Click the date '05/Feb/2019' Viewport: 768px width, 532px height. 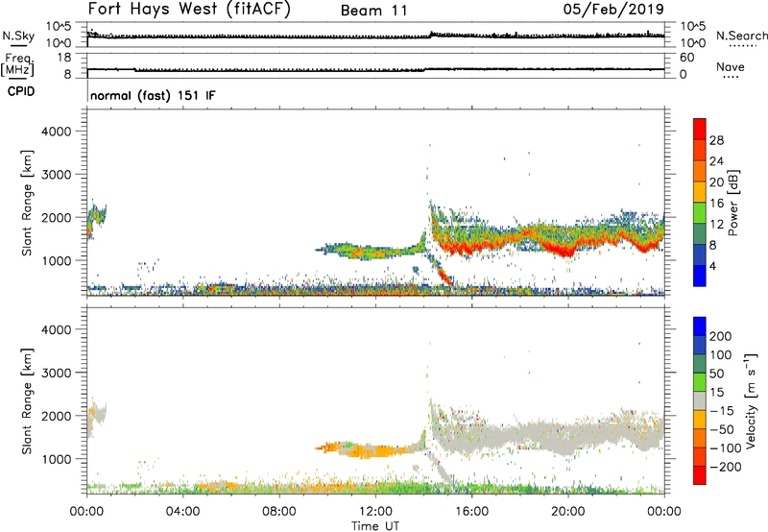[613, 10]
